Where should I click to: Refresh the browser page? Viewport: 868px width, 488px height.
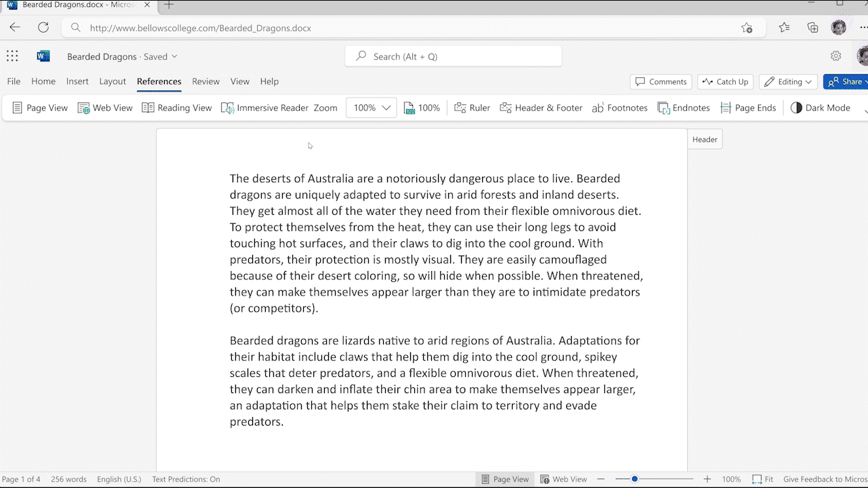point(43,28)
